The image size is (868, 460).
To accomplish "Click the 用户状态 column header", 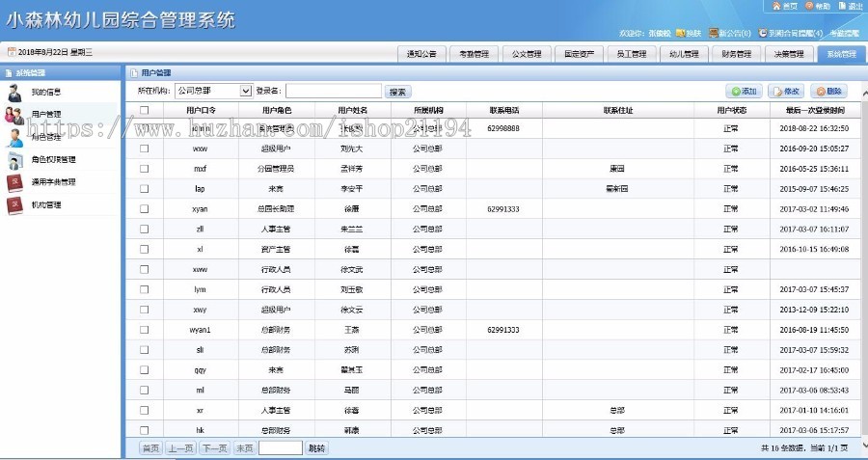I will [732, 110].
